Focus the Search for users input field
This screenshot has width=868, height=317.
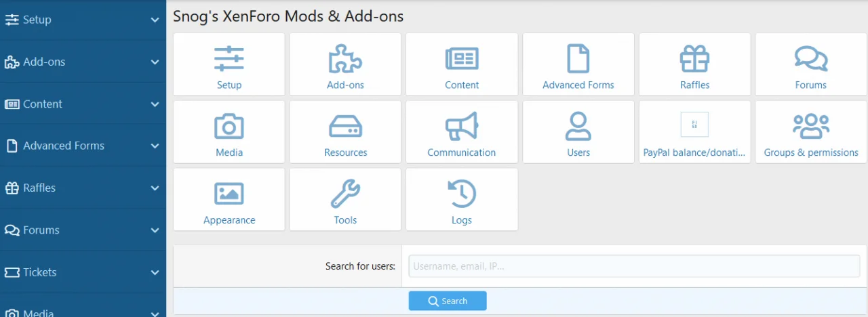pyautogui.click(x=633, y=266)
